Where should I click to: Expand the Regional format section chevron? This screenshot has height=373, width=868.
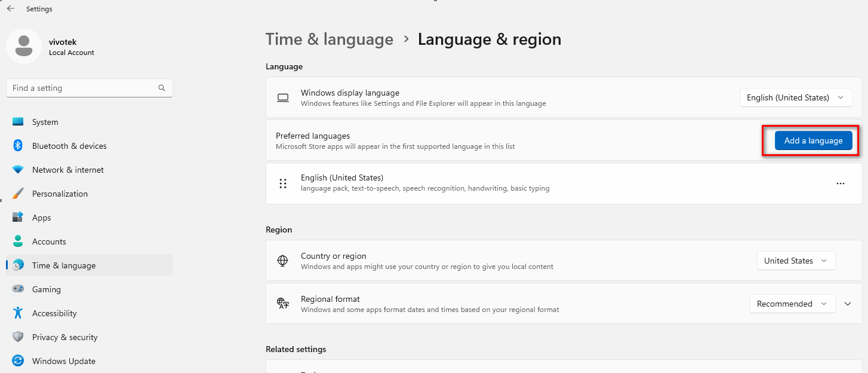click(x=848, y=304)
